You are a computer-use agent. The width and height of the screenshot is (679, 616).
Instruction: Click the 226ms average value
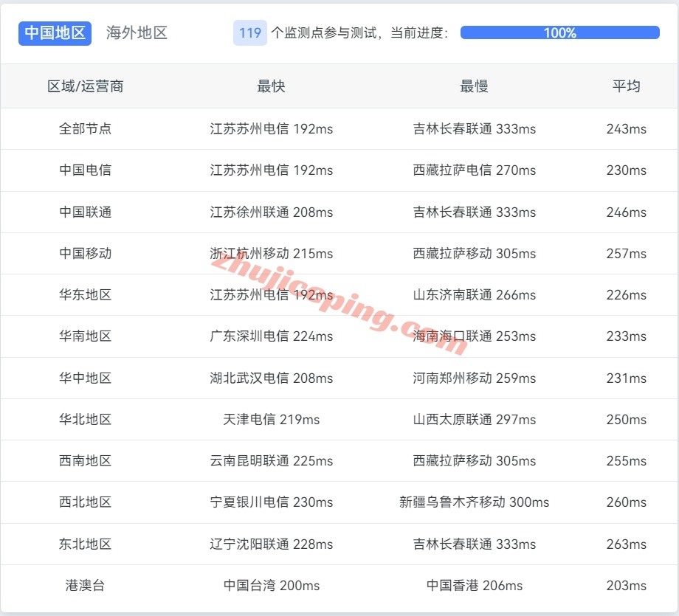click(x=626, y=295)
